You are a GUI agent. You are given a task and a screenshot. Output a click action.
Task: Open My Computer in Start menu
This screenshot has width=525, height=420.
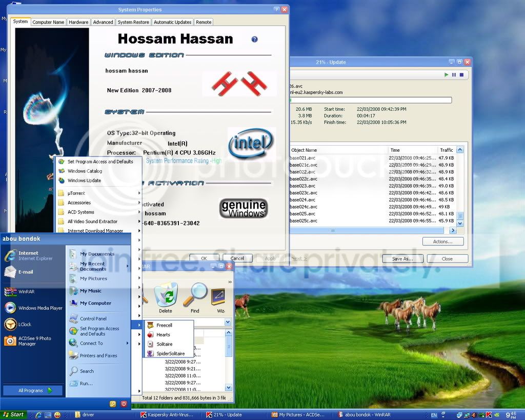[95, 303]
